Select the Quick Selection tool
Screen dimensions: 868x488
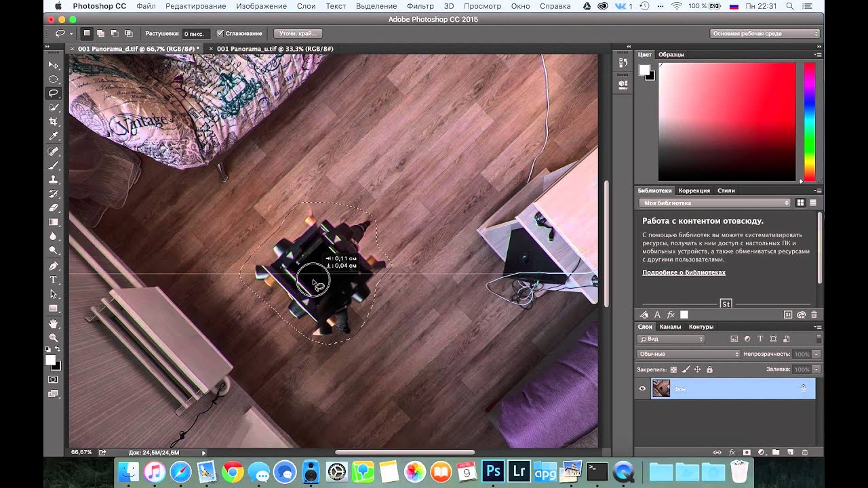point(54,108)
